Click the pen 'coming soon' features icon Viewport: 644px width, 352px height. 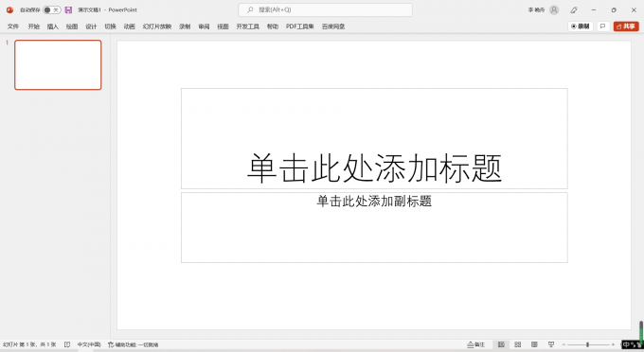pyautogui.click(x=574, y=9)
